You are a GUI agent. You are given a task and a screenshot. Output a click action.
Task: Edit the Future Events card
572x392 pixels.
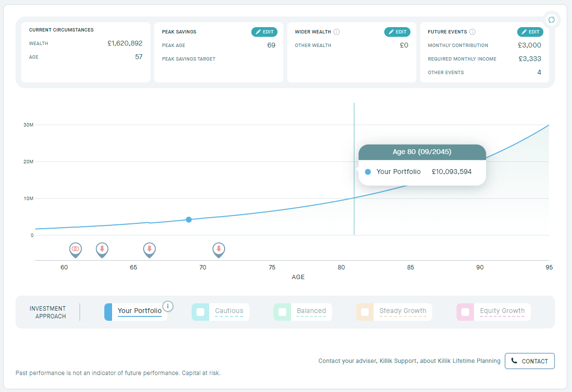click(x=530, y=32)
